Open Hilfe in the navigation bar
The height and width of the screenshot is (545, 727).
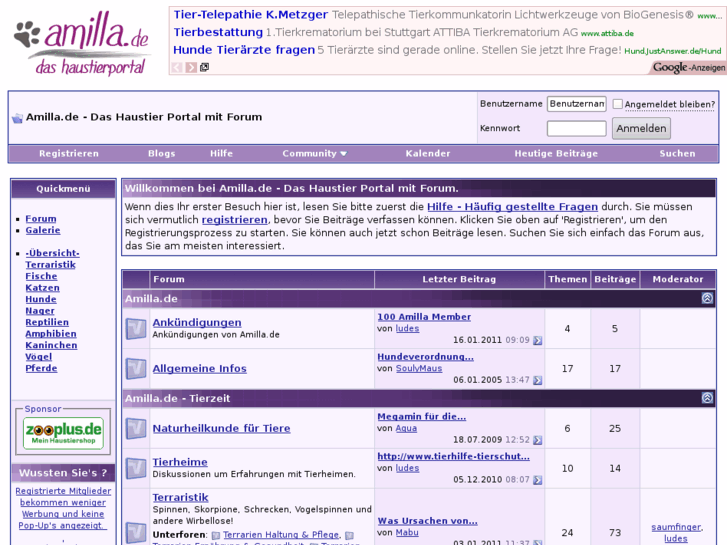pos(221,154)
